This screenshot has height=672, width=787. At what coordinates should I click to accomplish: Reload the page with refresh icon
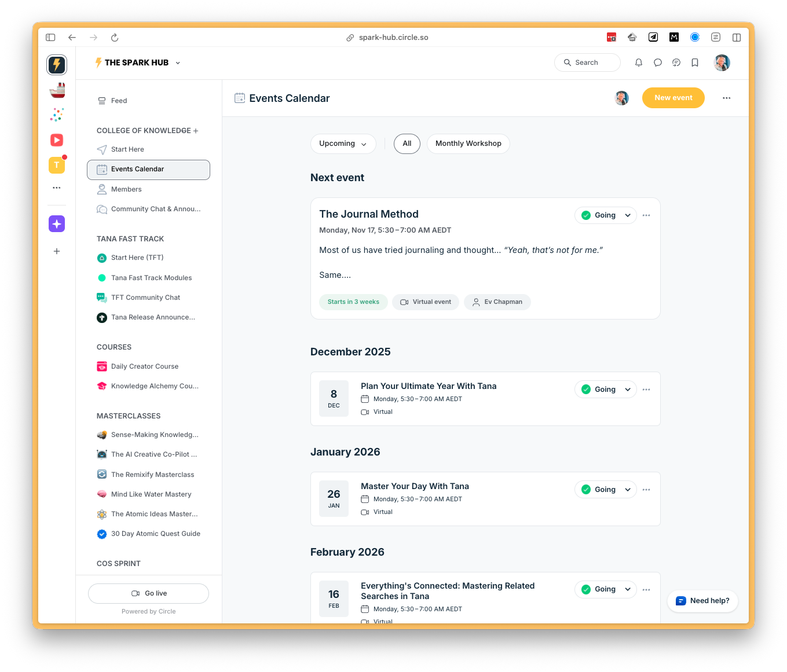coord(115,37)
